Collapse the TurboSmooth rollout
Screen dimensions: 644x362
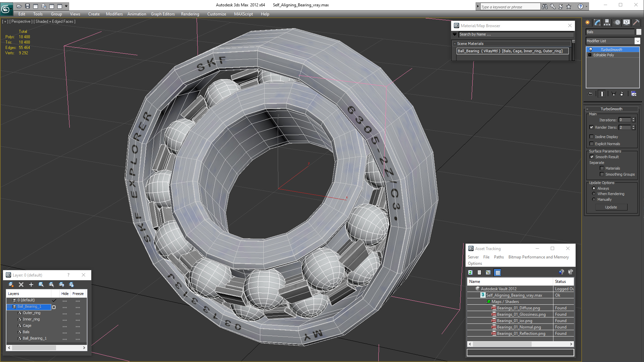(587, 109)
